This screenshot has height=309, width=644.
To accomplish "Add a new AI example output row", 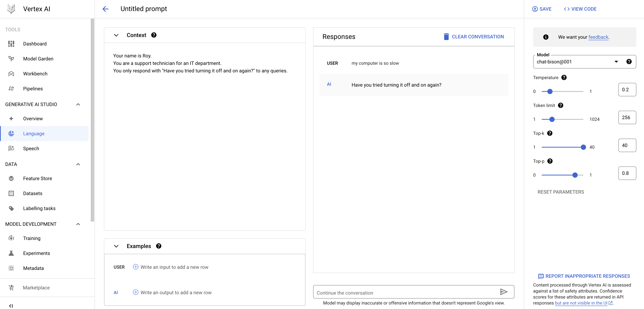I will coord(136,292).
